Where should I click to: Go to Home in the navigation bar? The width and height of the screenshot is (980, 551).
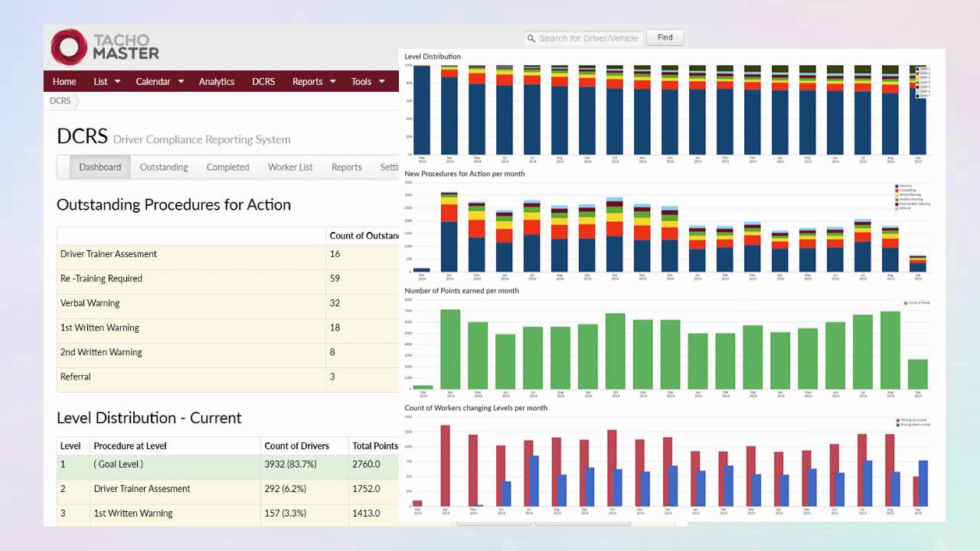pyautogui.click(x=64, y=82)
